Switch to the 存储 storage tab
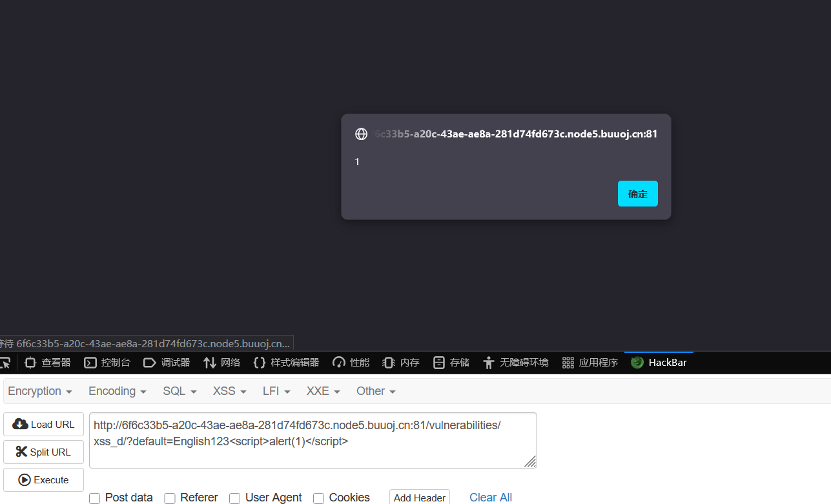Image resolution: width=831 pixels, height=504 pixels. (x=451, y=363)
